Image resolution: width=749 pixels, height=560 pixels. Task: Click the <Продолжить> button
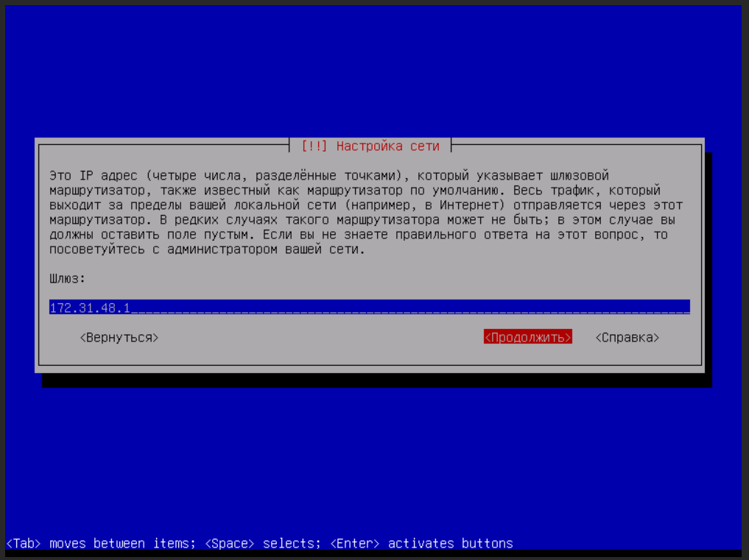(x=527, y=337)
